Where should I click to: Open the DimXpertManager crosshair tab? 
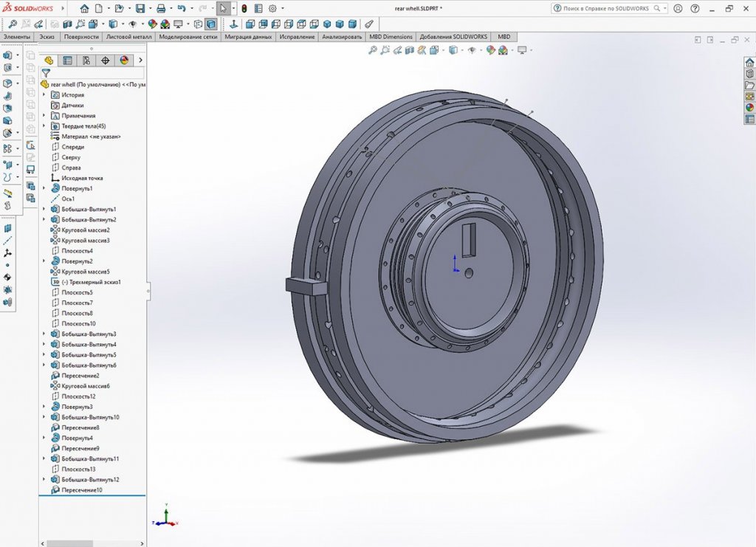(x=105, y=61)
